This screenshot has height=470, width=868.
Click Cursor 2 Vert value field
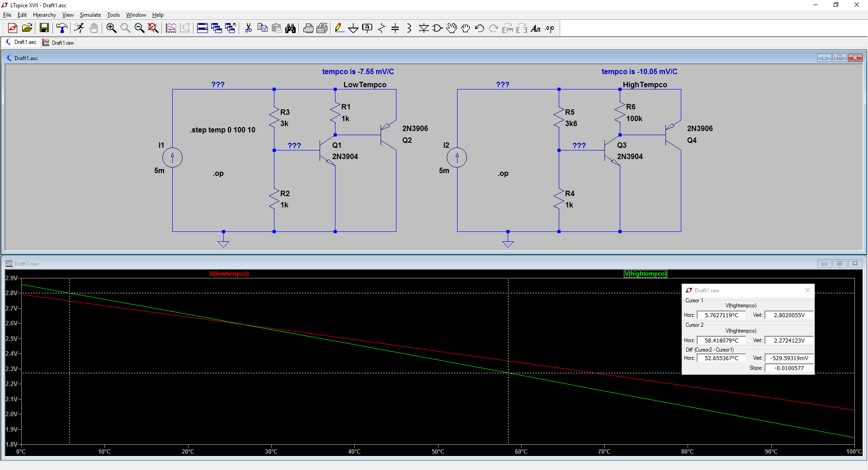point(789,340)
